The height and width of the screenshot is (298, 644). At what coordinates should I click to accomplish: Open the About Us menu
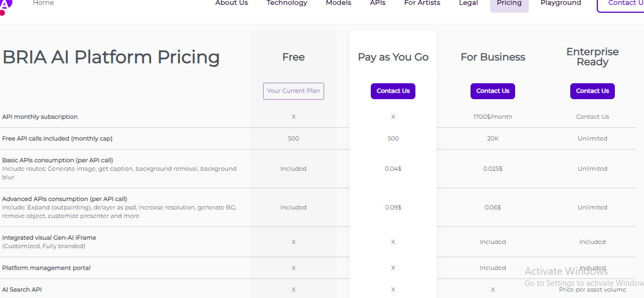(x=231, y=3)
